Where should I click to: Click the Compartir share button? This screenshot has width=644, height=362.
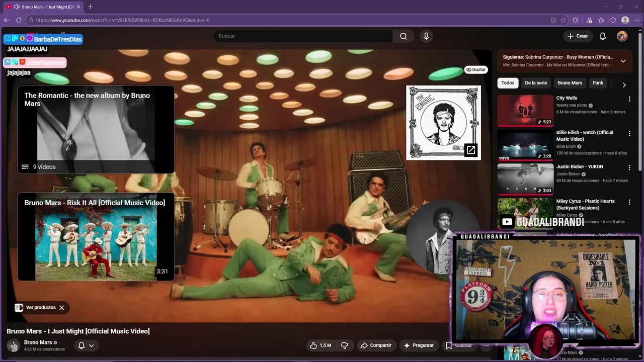click(x=376, y=345)
